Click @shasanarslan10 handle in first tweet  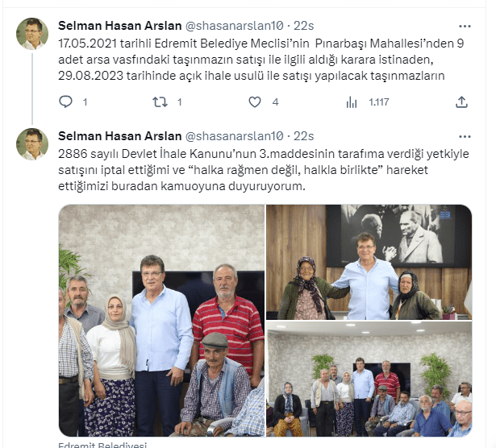tap(234, 26)
